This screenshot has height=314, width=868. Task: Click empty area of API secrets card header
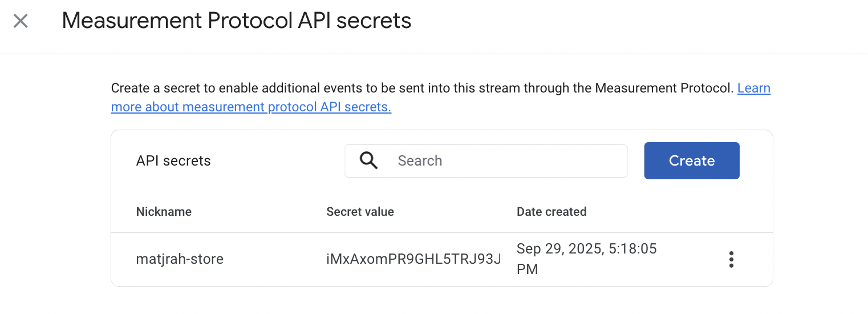coord(278,161)
